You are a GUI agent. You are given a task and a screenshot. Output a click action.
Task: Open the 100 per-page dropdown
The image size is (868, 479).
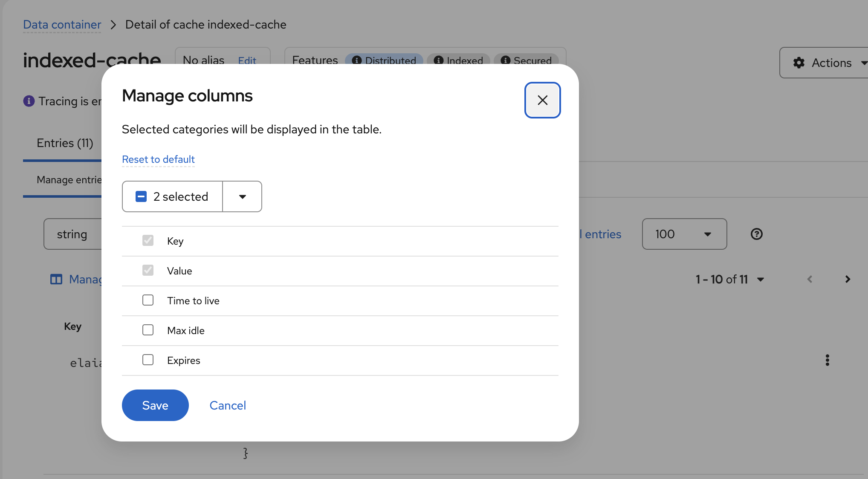684,234
